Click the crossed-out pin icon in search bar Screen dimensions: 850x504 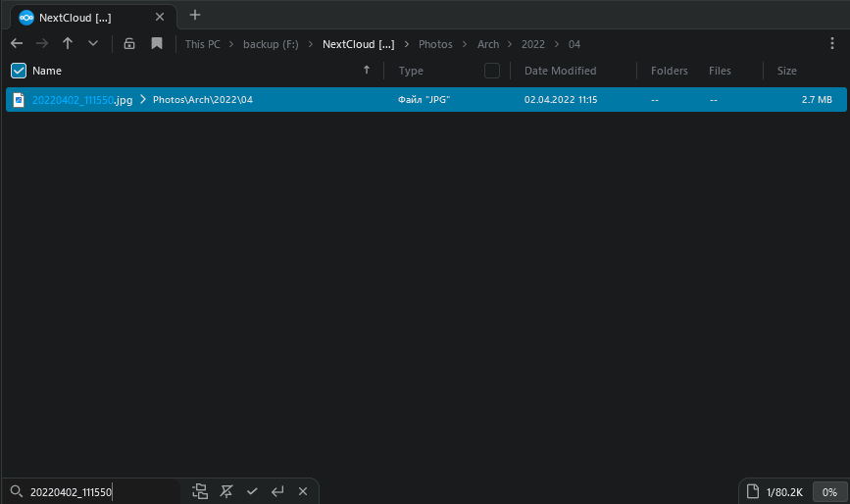[227, 491]
